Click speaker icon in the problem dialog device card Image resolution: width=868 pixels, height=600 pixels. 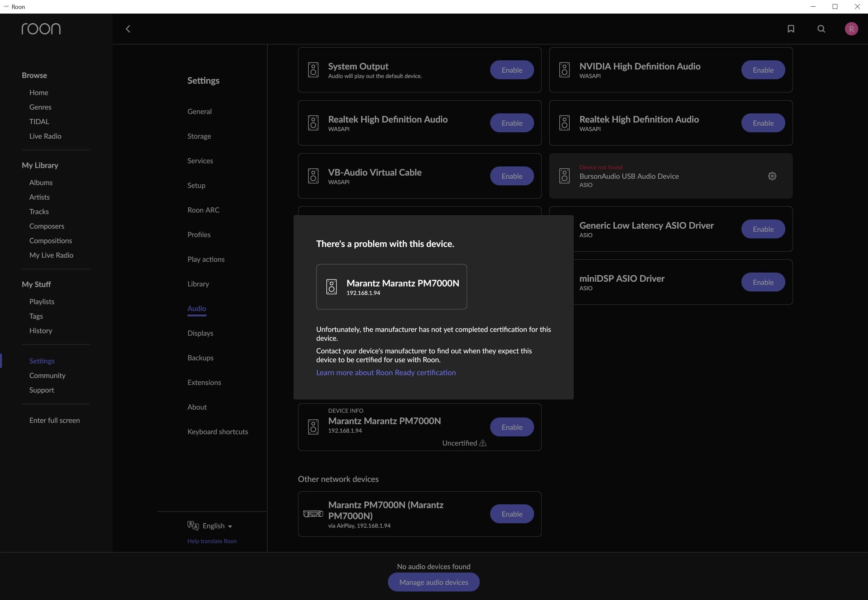pos(331,287)
